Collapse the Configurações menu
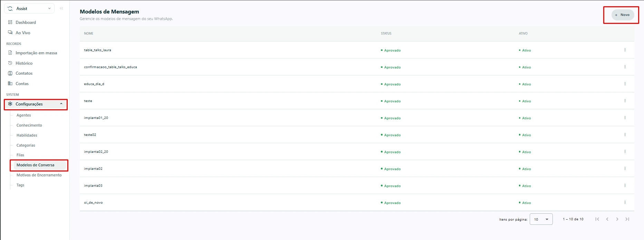Viewport: 644px width, 240px height. point(36,104)
